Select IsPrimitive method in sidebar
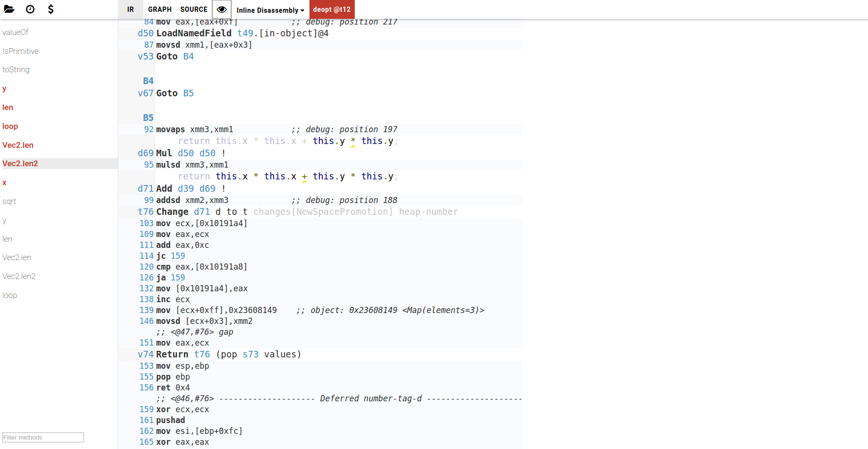 pyautogui.click(x=20, y=51)
